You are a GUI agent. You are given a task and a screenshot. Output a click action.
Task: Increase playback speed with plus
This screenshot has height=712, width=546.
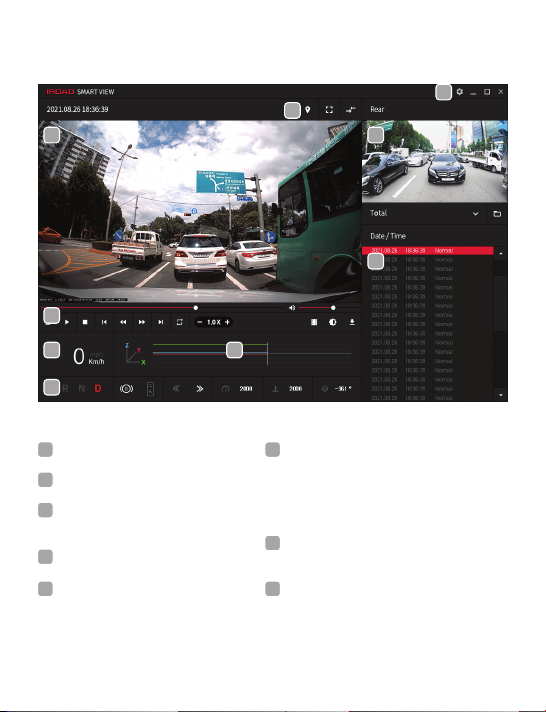pyautogui.click(x=227, y=322)
